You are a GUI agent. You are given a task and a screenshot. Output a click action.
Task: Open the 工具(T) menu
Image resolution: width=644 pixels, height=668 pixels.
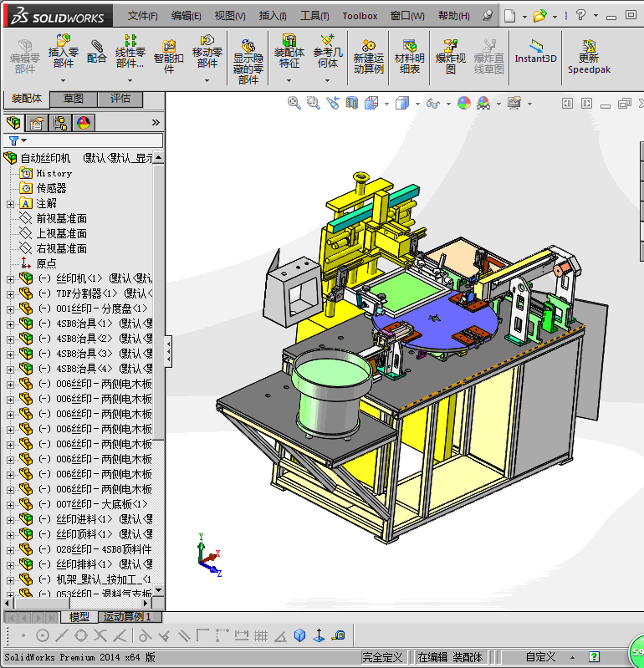tap(314, 16)
